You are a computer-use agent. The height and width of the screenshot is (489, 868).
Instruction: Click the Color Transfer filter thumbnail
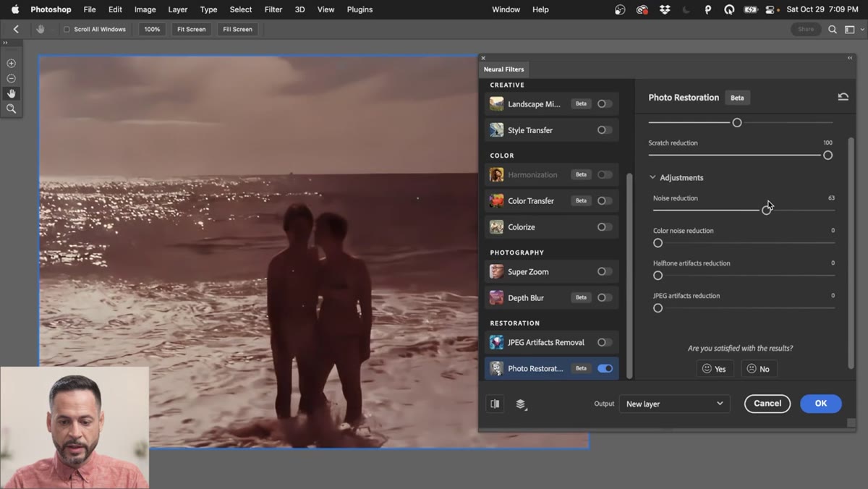tap(496, 200)
